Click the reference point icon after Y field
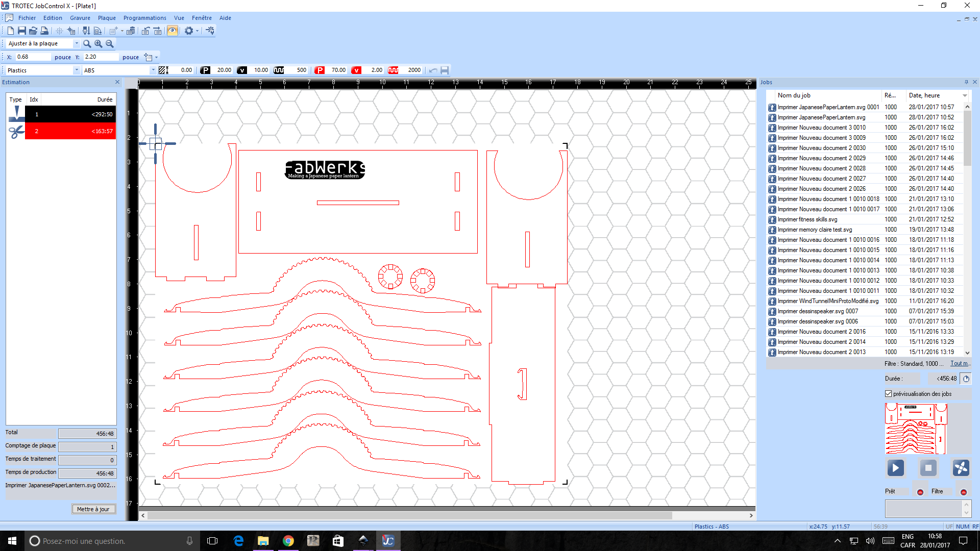 (x=148, y=57)
